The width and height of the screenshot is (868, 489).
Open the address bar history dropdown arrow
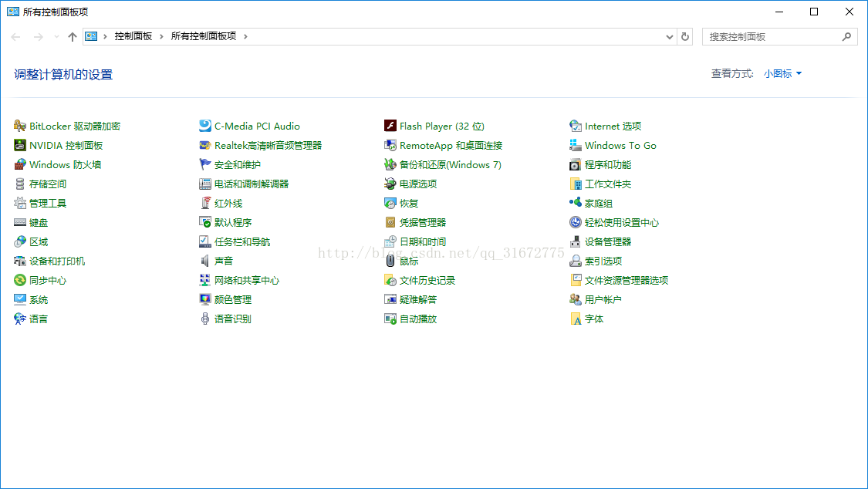pyautogui.click(x=669, y=37)
